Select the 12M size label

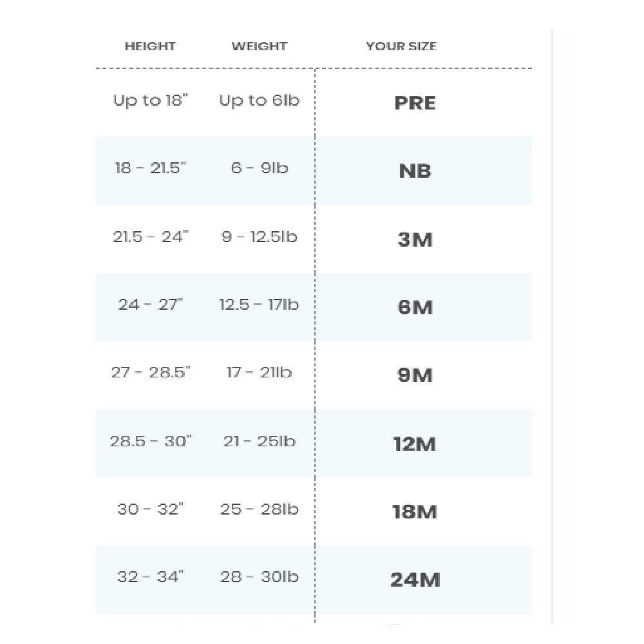point(415,444)
